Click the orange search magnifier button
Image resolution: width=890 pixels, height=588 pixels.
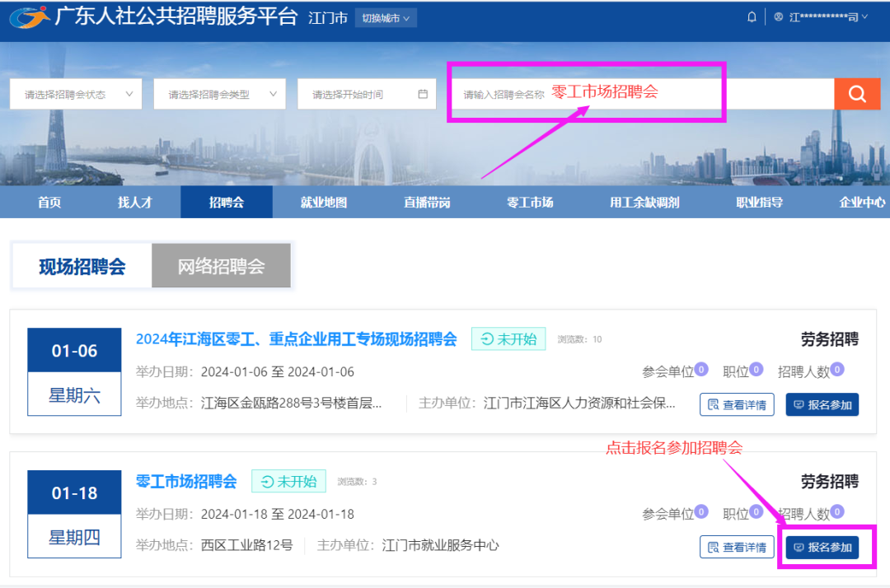tap(857, 94)
